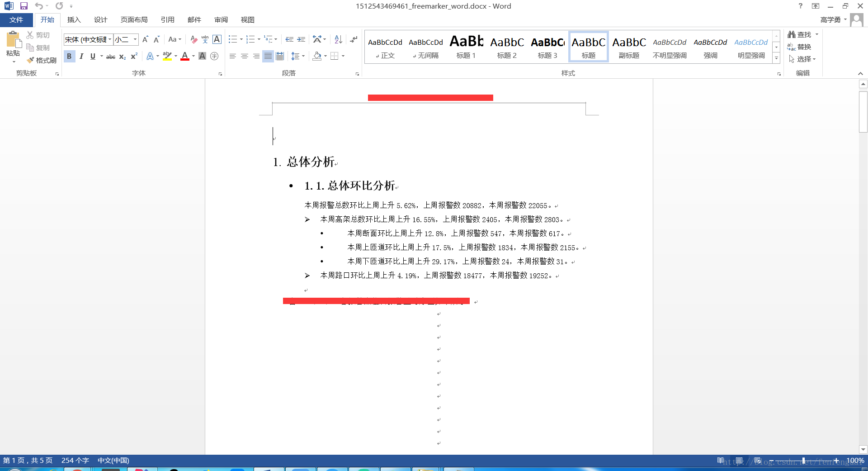The width and height of the screenshot is (868, 471).
Task: Open the line spacing dropdown
Action: [303, 56]
